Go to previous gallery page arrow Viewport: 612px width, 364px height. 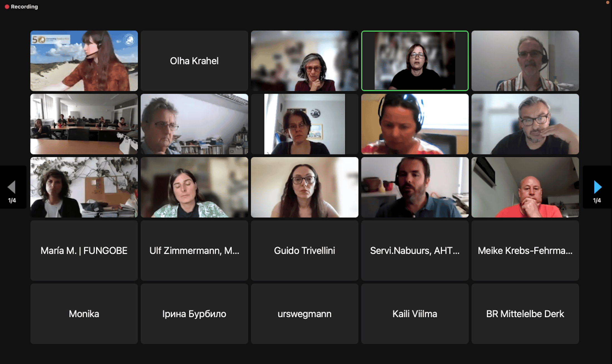tap(12, 187)
